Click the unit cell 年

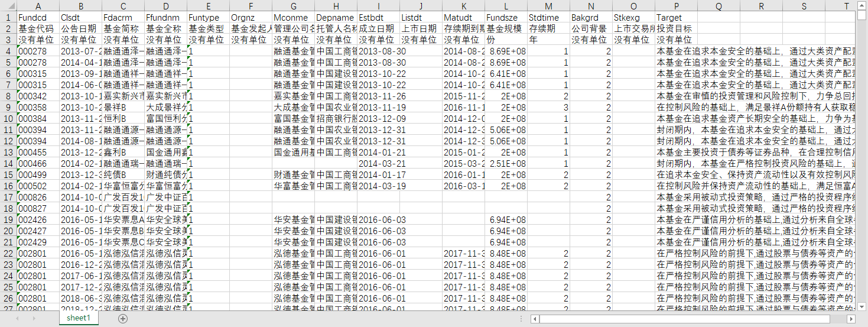click(x=548, y=40)
